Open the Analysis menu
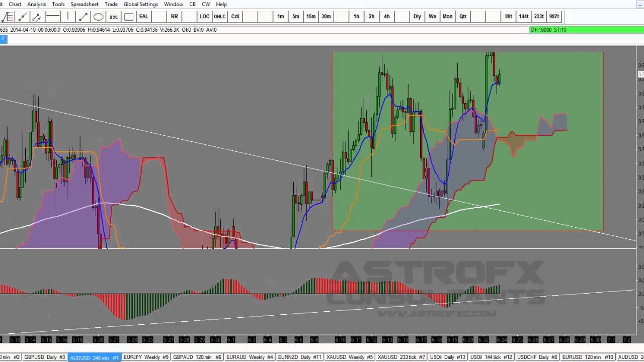The height and width of the screenshot is (362, 644). [37, 4]
